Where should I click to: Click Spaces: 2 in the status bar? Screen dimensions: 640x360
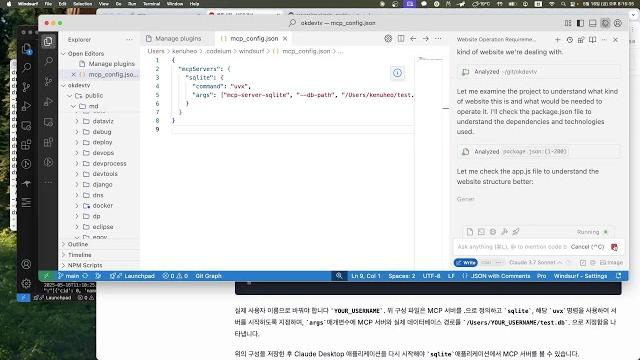click(x=402, y=276)
